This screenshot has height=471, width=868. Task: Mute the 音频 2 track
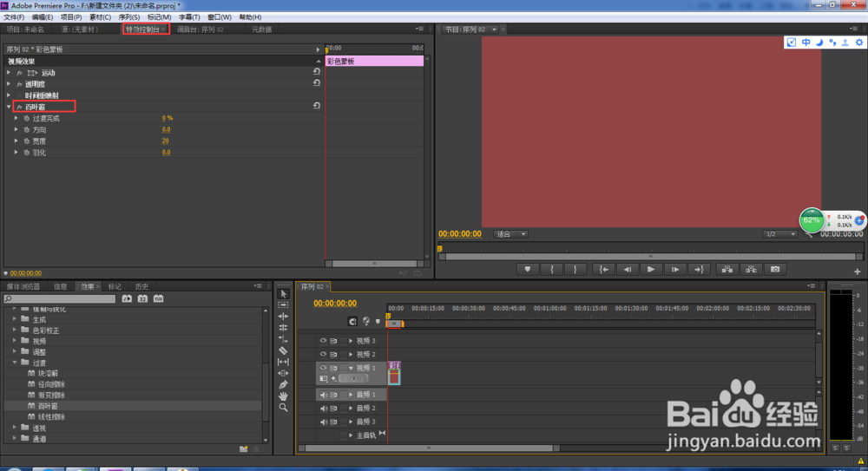pos(323,409)
